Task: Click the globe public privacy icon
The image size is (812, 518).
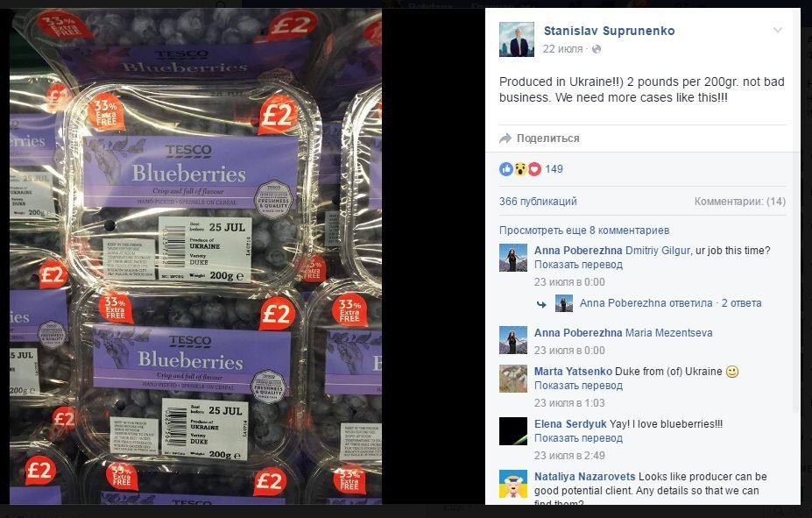Action: tap(597, 49)
